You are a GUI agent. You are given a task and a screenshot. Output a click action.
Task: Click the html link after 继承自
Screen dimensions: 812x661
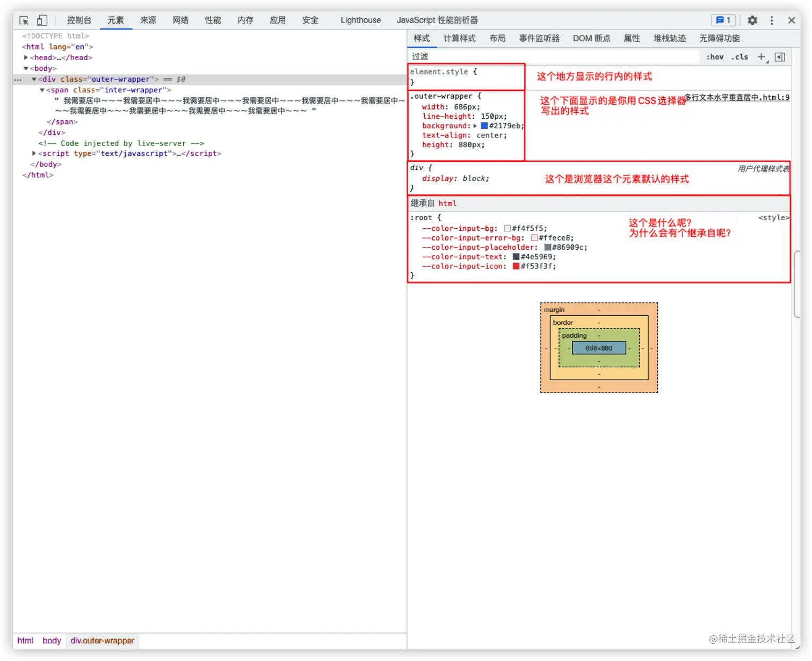click(x=447, y=204)
